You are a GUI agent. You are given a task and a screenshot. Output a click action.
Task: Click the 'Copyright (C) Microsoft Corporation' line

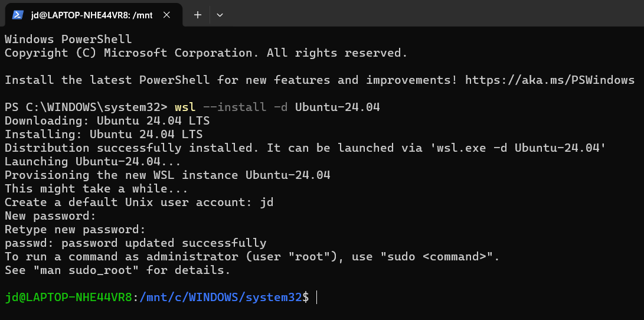click(206, 53)
